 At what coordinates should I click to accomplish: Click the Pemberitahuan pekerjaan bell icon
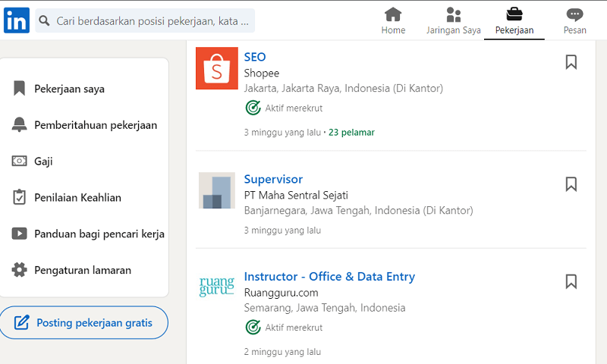[20, 124]
